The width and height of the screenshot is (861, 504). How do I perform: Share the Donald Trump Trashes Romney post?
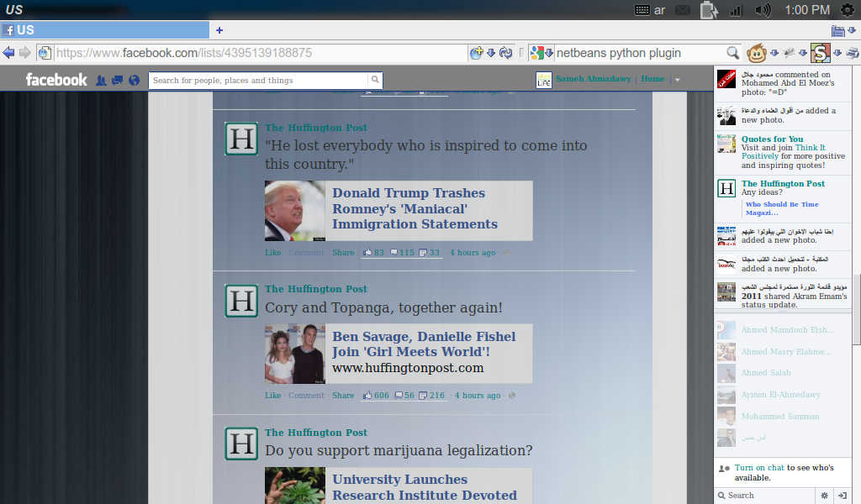343,252
